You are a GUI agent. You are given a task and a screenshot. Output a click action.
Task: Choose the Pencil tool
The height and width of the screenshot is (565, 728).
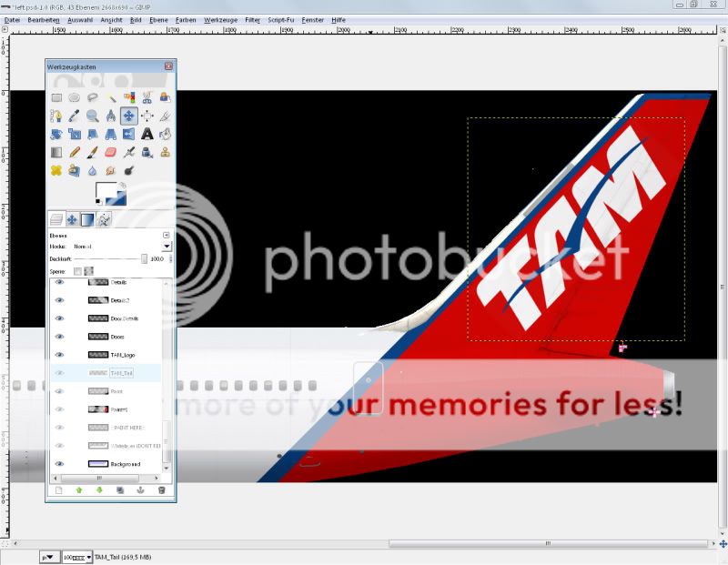(75, 152)
